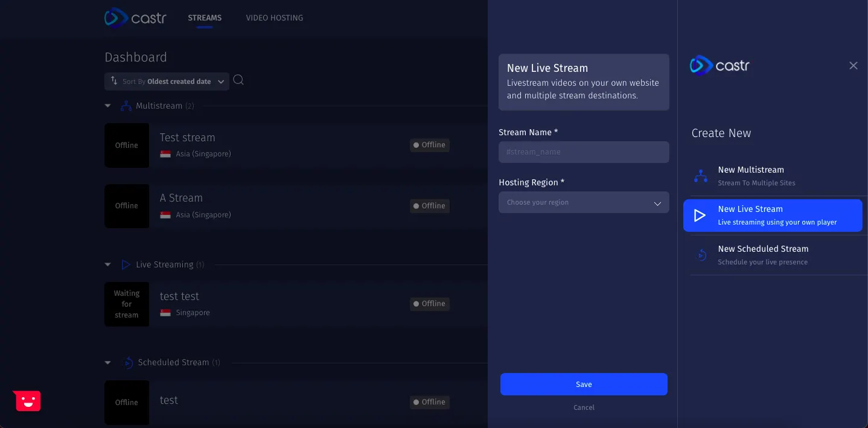The width and height of the screenshot is (868, 428).
Task: Open the Test stream thumbnail
Action: point(127,145)
